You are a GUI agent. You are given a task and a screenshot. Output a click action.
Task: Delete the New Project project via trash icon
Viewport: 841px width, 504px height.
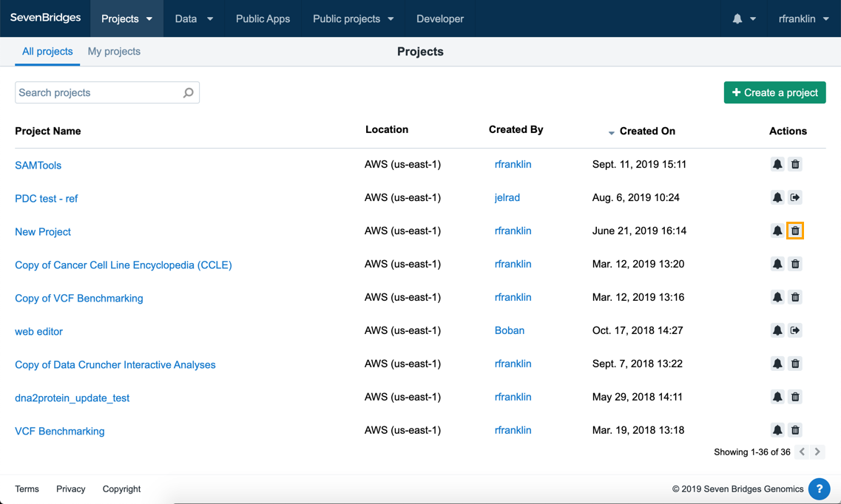795,231
